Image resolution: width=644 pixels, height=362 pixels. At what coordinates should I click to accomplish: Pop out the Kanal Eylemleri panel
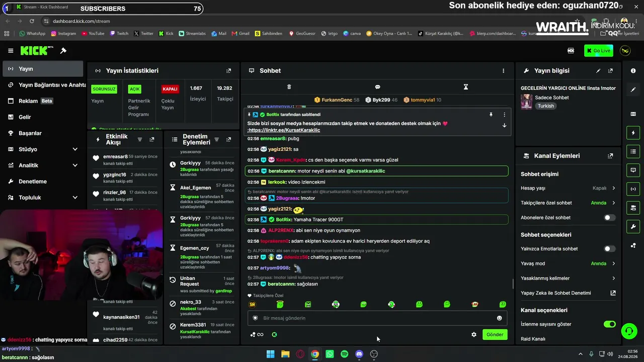(610, 156)
